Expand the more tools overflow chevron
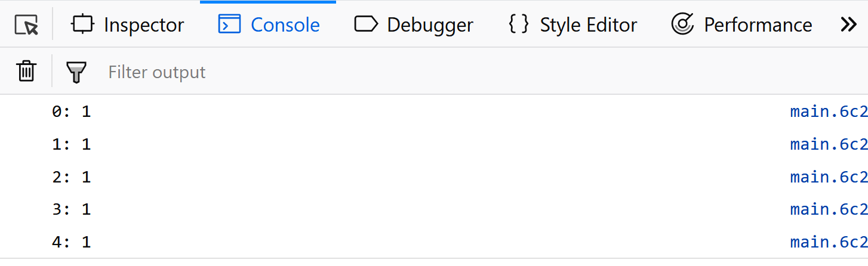868x266 pixels. click(x=848, y=25)
